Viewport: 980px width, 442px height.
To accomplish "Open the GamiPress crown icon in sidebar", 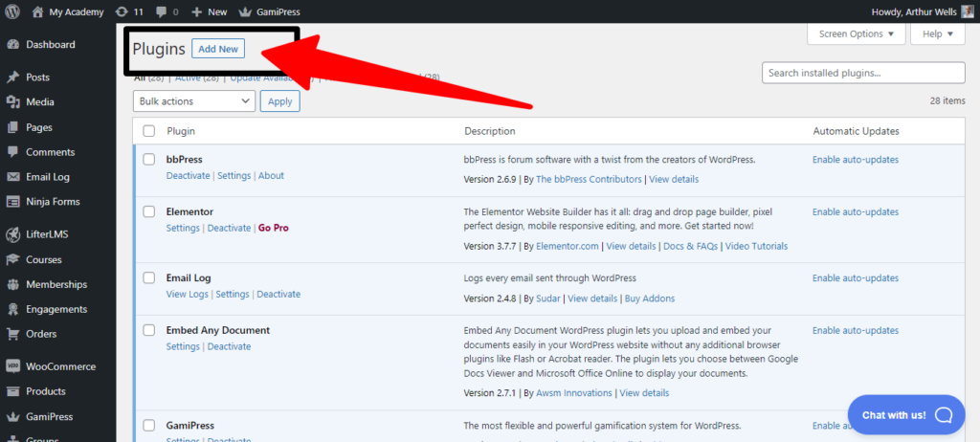I will 12,416.
